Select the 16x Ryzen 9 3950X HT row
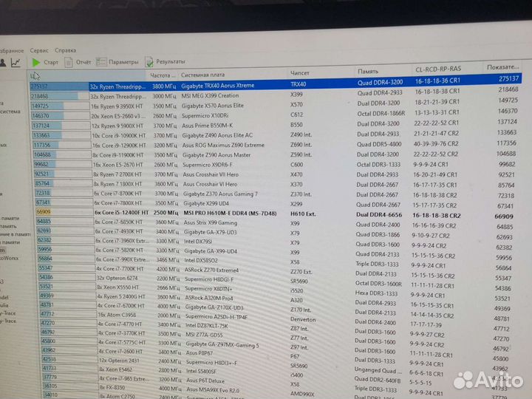This screenshot has width=532, height=399. pos(276,104)
